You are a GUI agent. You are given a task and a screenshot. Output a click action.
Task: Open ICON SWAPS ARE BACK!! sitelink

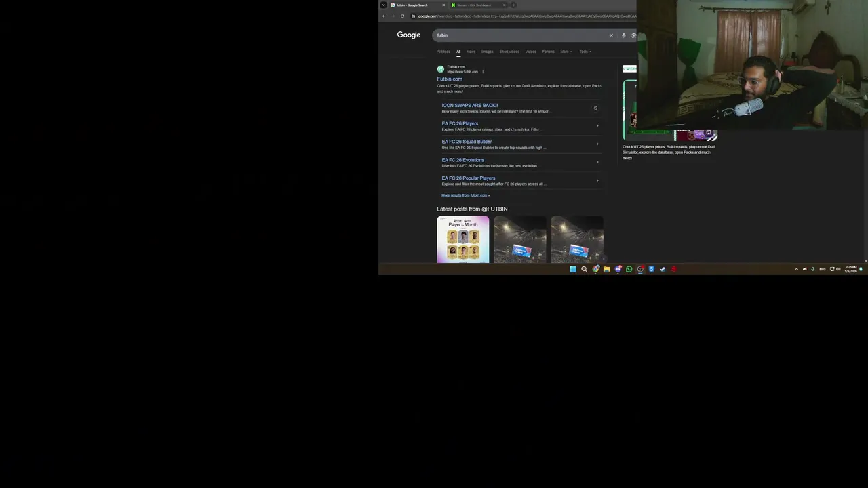pyautogui.click(x=470, y=106)
